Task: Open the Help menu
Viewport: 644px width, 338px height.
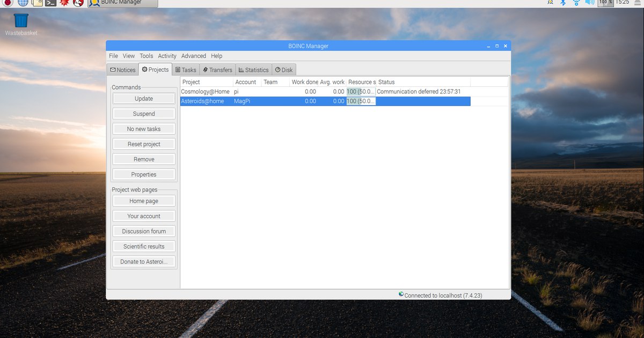Action: [216, 56]
